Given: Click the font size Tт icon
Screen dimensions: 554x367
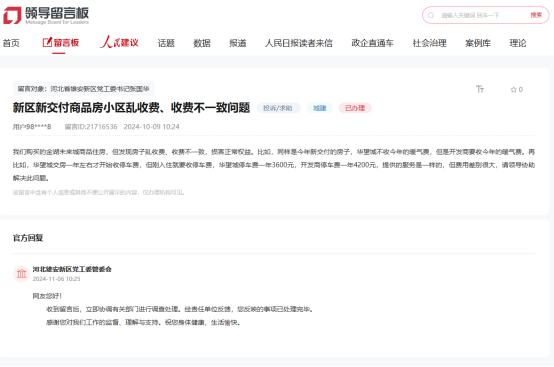Looking at the screenshot, I should point(479,89).
